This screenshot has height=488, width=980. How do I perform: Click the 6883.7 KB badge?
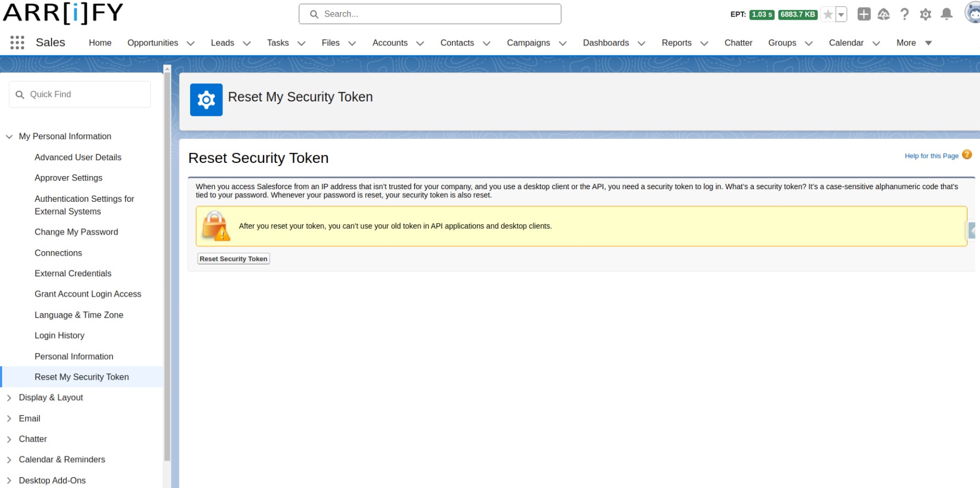[797, 14]
